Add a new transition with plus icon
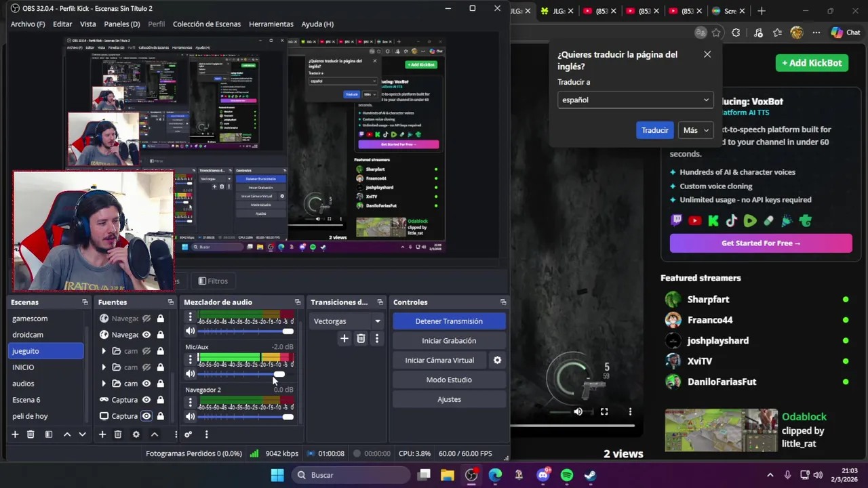 [344, 338]
